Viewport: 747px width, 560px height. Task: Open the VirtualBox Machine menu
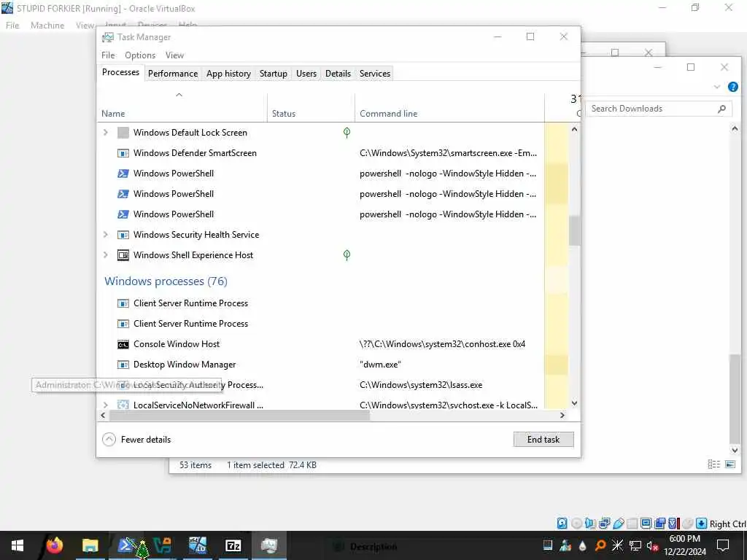(47, 26)
